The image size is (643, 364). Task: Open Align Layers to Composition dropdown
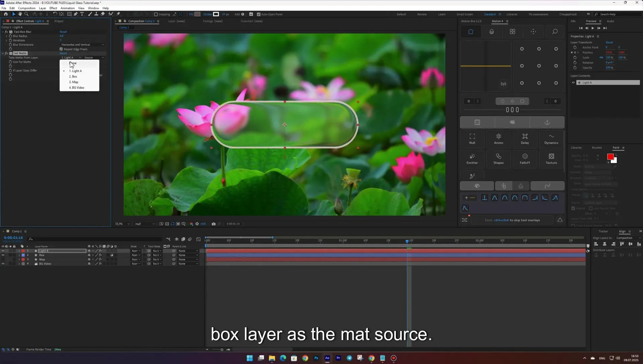628,238
